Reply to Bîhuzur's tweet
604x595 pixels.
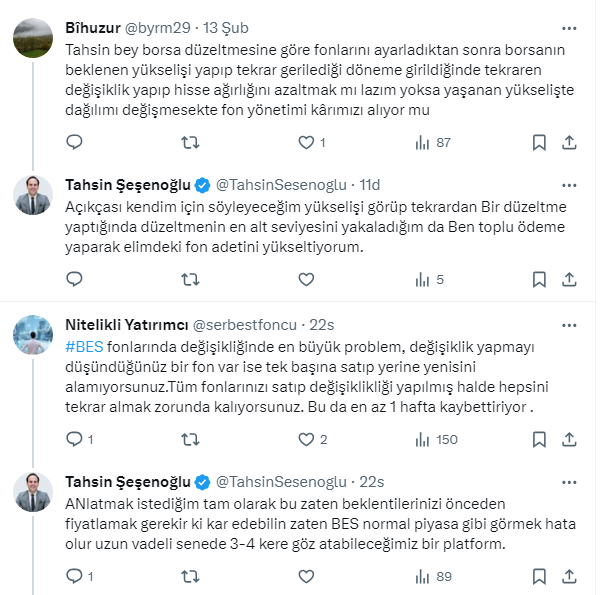pos(74,143)
